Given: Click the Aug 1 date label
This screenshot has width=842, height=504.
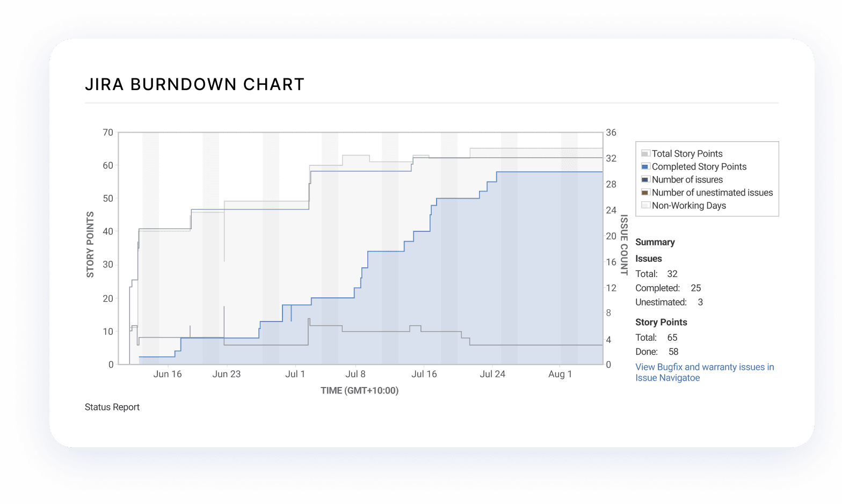Looking at the screenshot, I should 560,374.
